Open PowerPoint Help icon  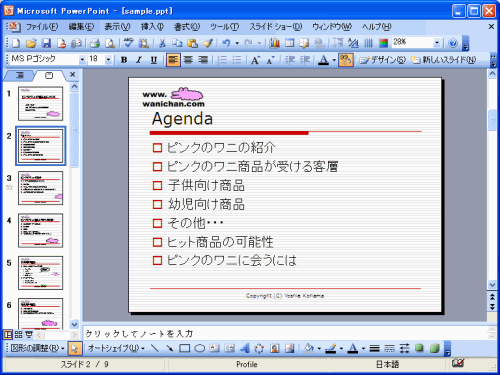pos(453,43)
